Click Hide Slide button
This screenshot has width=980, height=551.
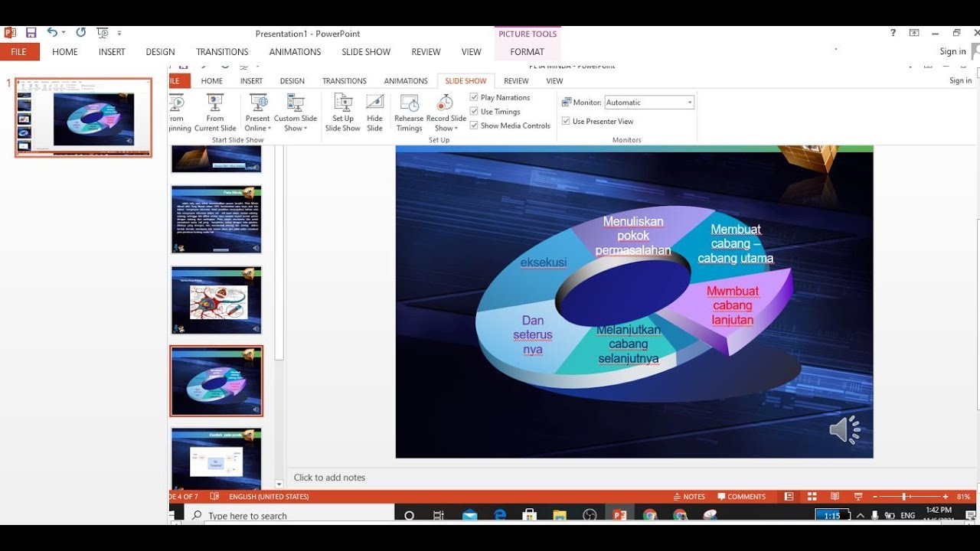coord(374,113)
